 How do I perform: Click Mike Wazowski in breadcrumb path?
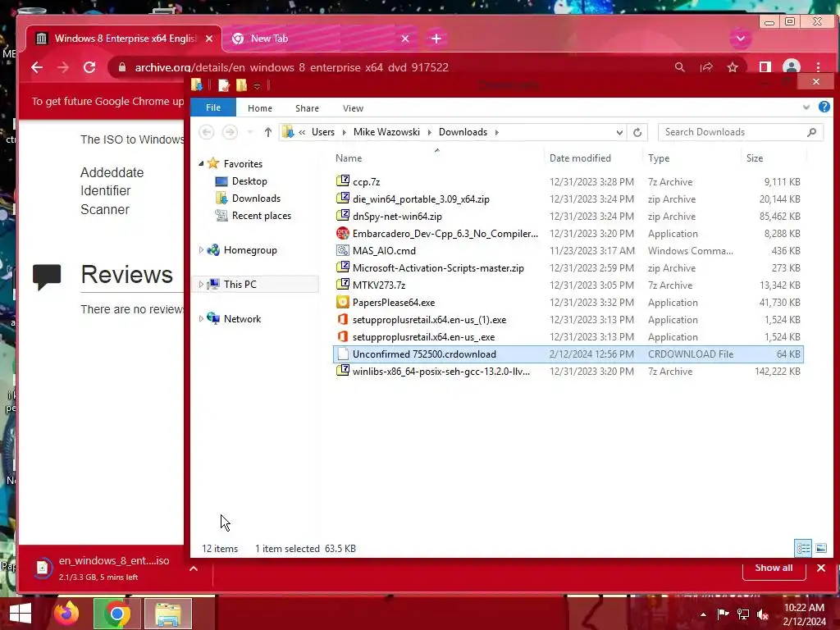pos(386,132)
